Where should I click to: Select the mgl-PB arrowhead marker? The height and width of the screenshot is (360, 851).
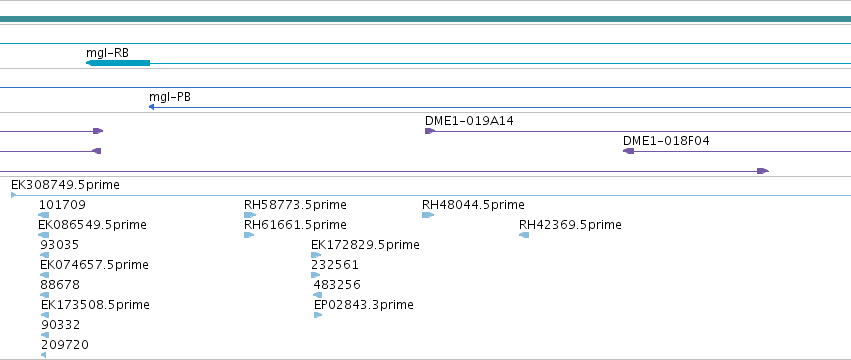pos(151,107)
